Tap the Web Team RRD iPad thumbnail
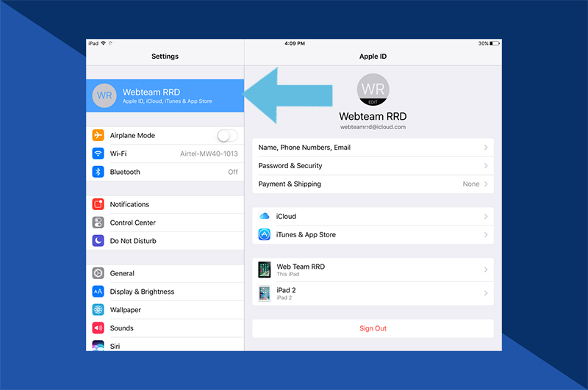This screenshot has width=588, height=390. click(265, 270)
